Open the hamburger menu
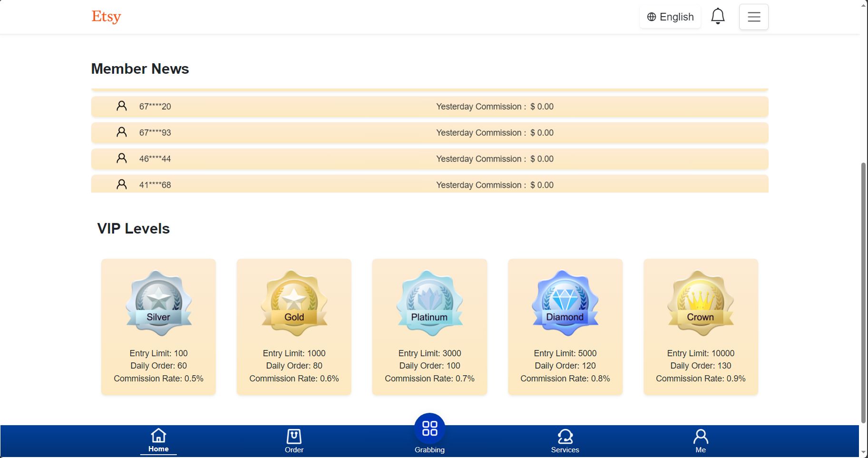Screen dimensions: 868x458 coord(753,17)
